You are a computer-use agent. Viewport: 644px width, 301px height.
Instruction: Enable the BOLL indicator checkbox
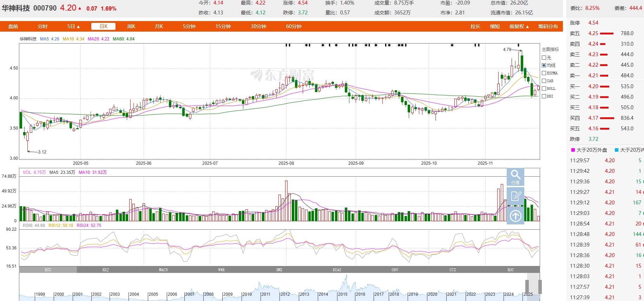[x=544, y=89]
